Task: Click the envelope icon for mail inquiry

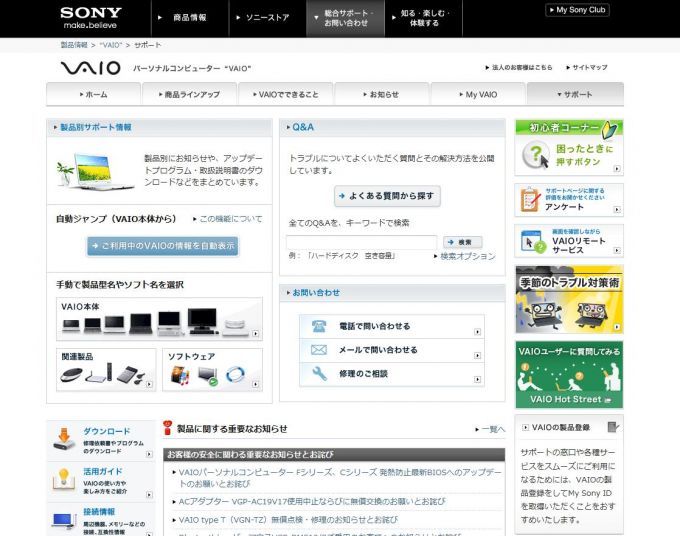Action: (319, 350)
